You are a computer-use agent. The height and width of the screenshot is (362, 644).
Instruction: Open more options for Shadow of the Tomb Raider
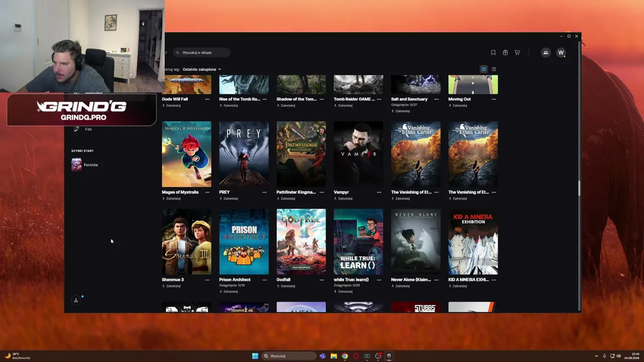point(322,100)
